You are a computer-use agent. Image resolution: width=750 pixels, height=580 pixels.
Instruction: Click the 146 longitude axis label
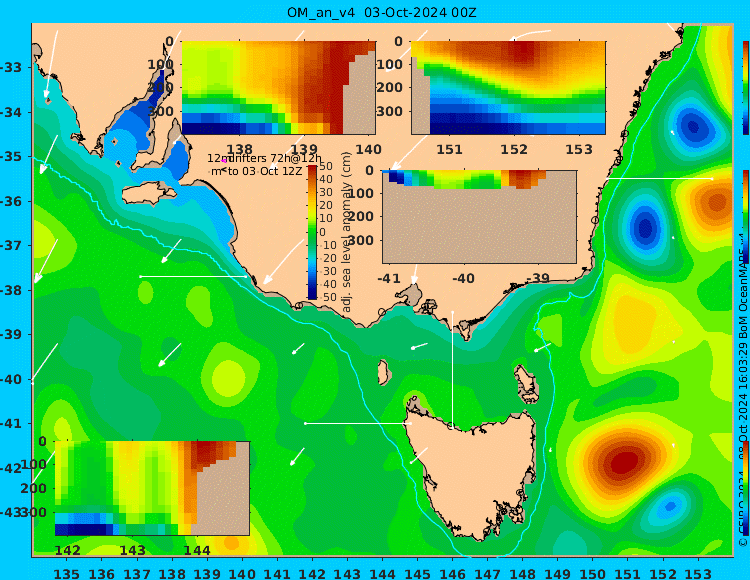click(x=452, y=573)
